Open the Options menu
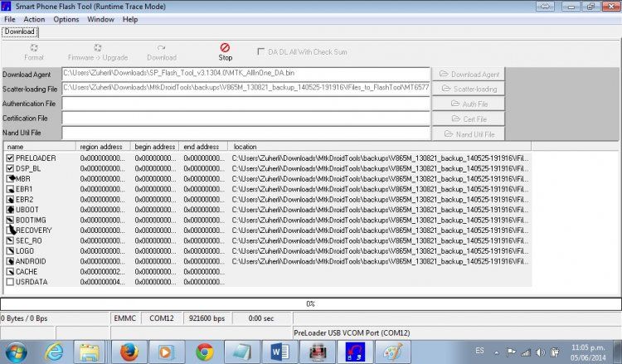Screen dimensions: 622x364 coord(66,19)
